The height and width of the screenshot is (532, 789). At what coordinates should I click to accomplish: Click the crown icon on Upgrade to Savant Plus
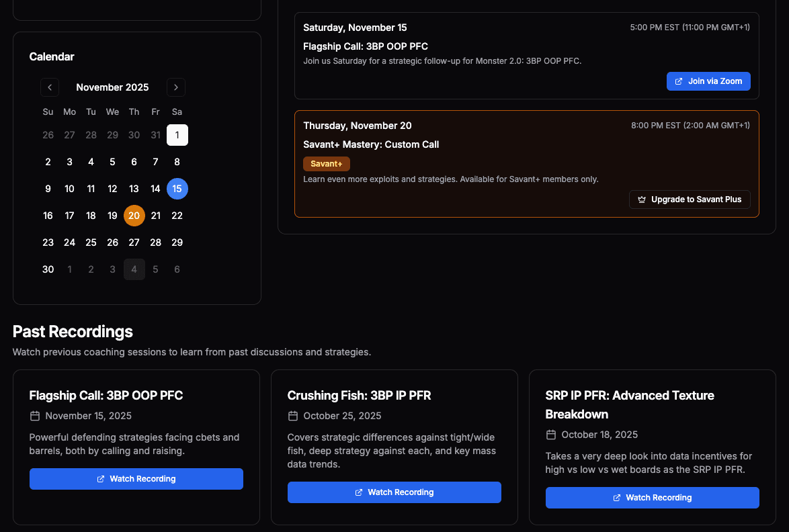tap(642, 199)
